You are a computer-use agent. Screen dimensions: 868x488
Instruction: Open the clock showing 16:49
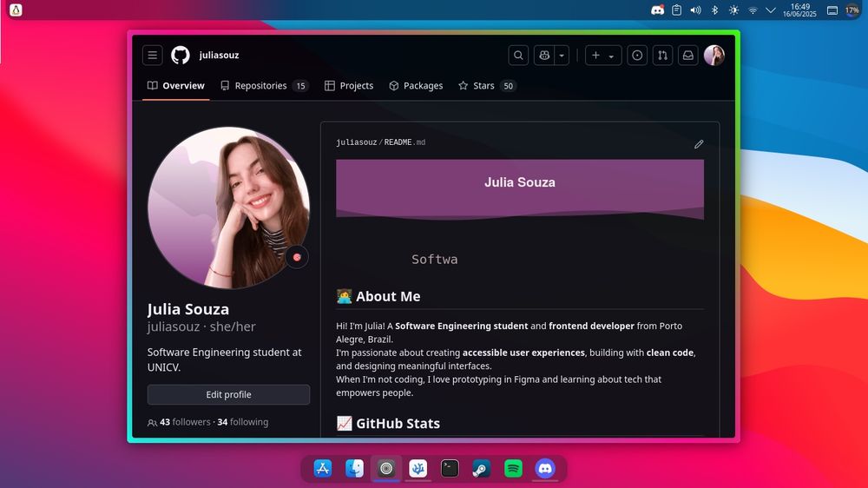800,10
